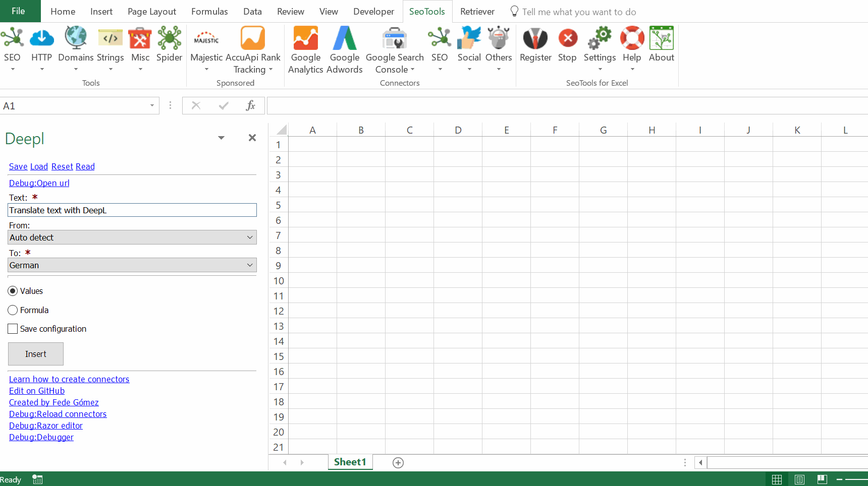Expand the Help dropdown arrow
Image resolution: width=868 pixels, height=486 pixels.
pyautogui.click(x=632, y=69)
